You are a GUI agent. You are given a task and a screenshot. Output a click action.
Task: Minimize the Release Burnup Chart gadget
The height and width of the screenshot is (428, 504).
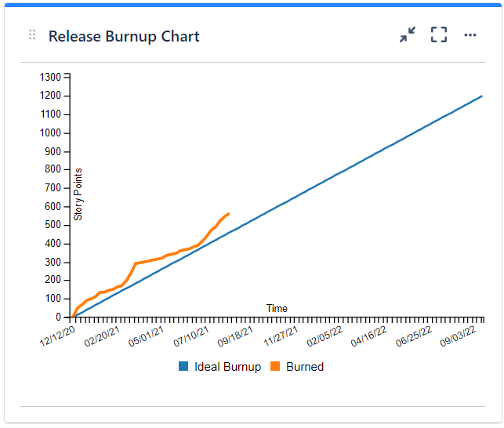(408, 34)
